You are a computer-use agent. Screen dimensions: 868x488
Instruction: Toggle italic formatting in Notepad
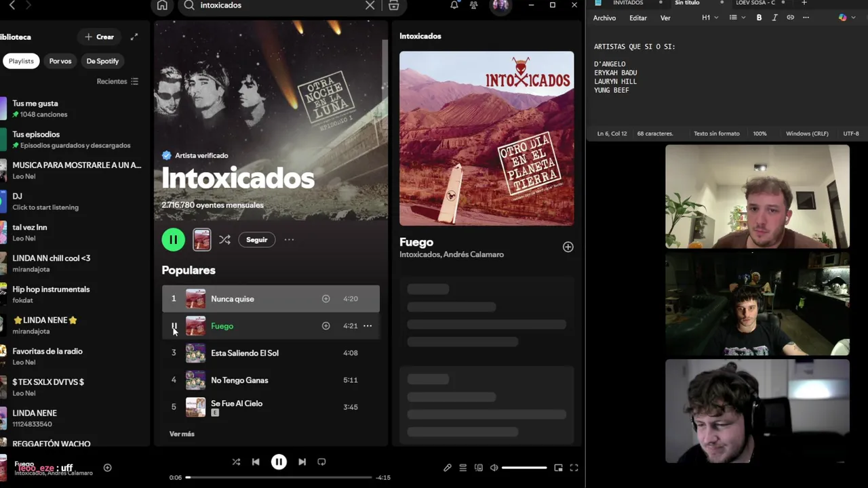click(774, 18)
